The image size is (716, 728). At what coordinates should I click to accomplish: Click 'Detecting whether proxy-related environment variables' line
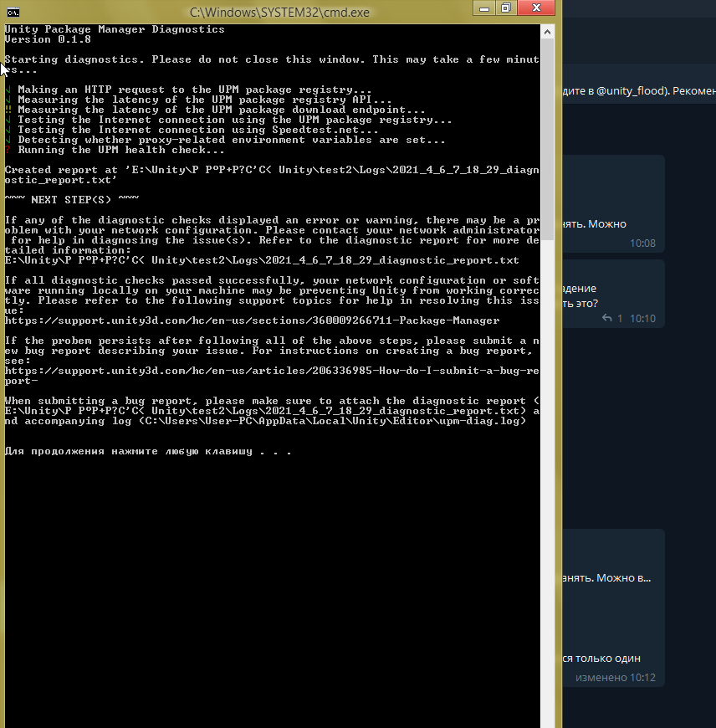(x=225, y=141)
